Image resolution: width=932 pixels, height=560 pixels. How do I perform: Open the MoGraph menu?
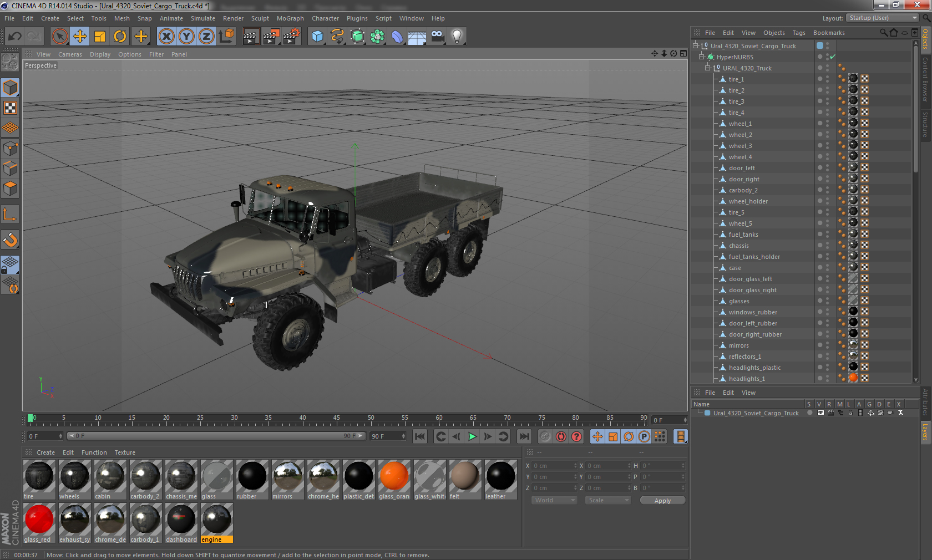coord(290,18)
